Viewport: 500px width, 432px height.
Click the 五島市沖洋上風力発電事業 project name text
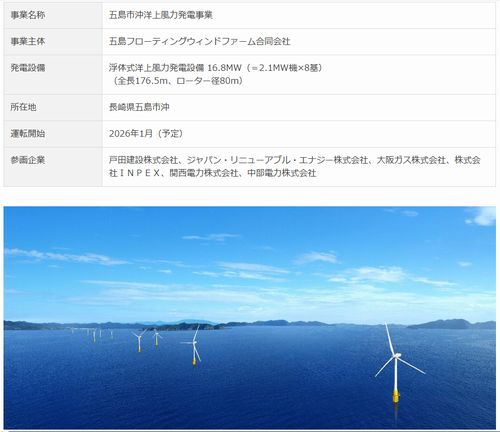[x=161, y=15]
